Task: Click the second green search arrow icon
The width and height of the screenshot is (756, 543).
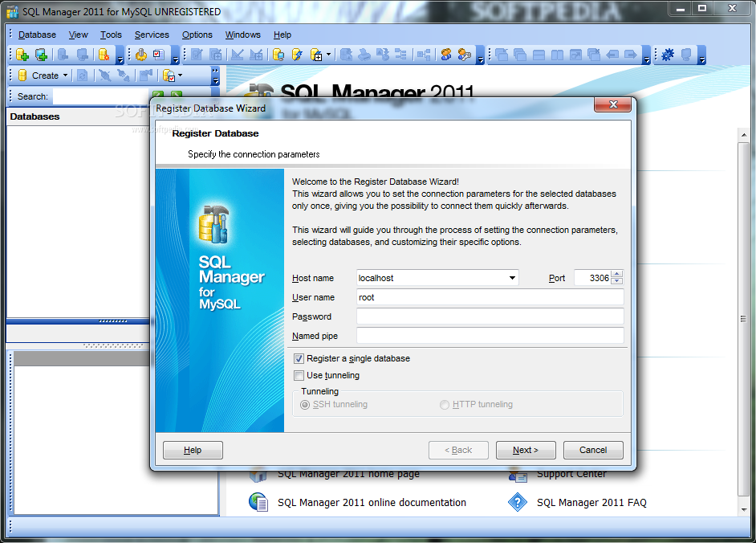Action: (x=177, y=95)
